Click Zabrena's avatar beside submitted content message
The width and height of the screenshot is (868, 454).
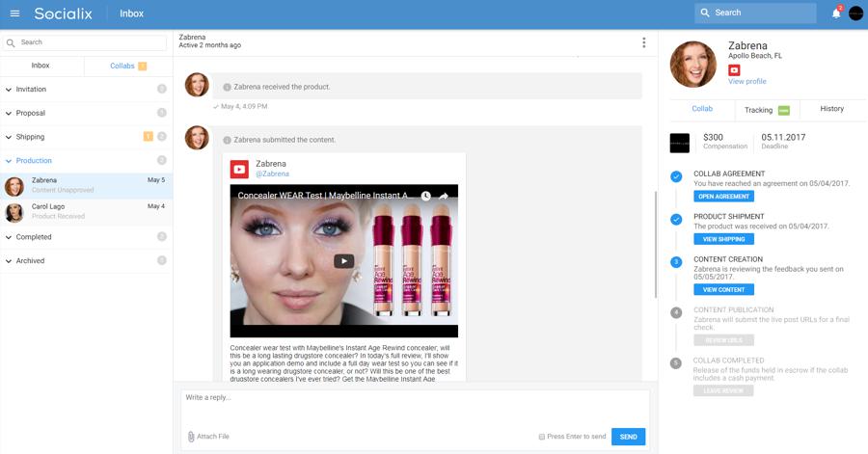pos(197,138)
